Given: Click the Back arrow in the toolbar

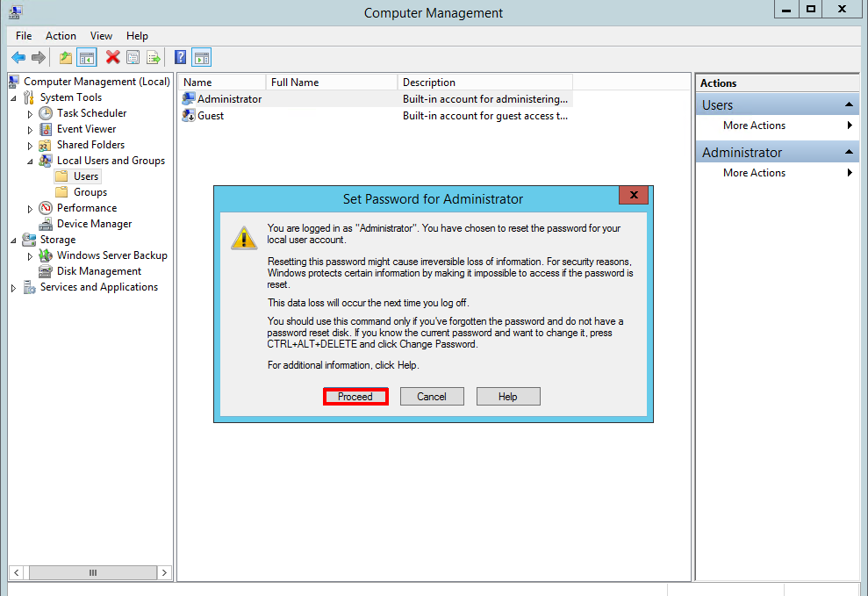Looking at the screenshot, I should (x=18, y=58).
